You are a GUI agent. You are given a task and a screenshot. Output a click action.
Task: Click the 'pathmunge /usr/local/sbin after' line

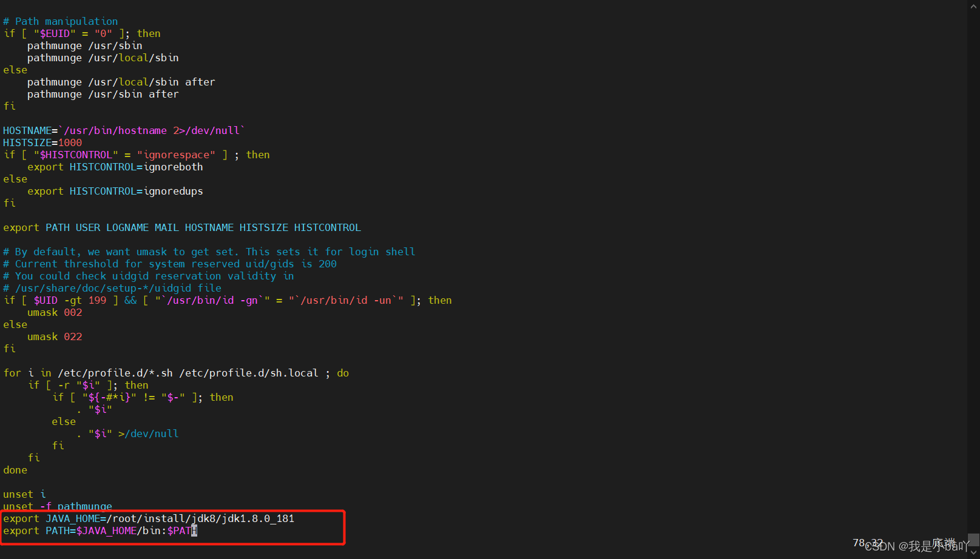tap(121, 82)
